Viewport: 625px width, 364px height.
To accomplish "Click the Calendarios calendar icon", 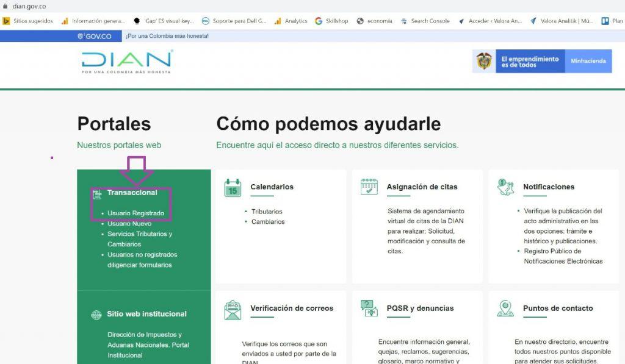I will pos(233,188).
